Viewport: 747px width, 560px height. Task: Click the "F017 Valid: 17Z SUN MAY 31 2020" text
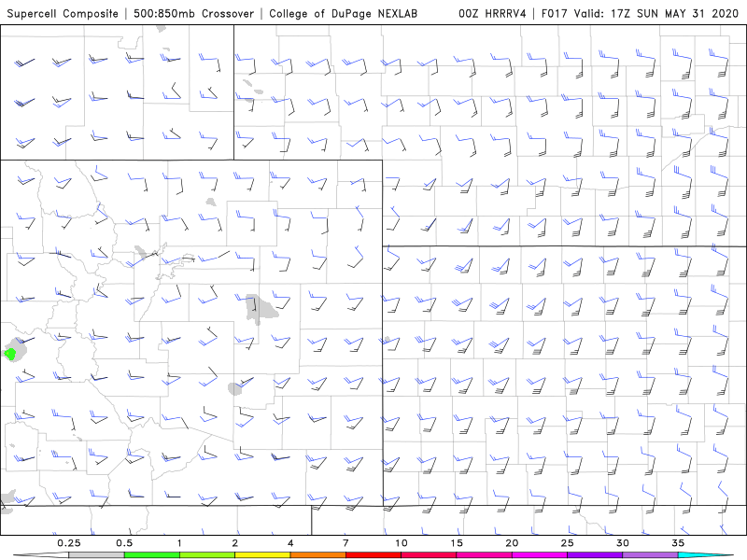(x=640, y=13)
